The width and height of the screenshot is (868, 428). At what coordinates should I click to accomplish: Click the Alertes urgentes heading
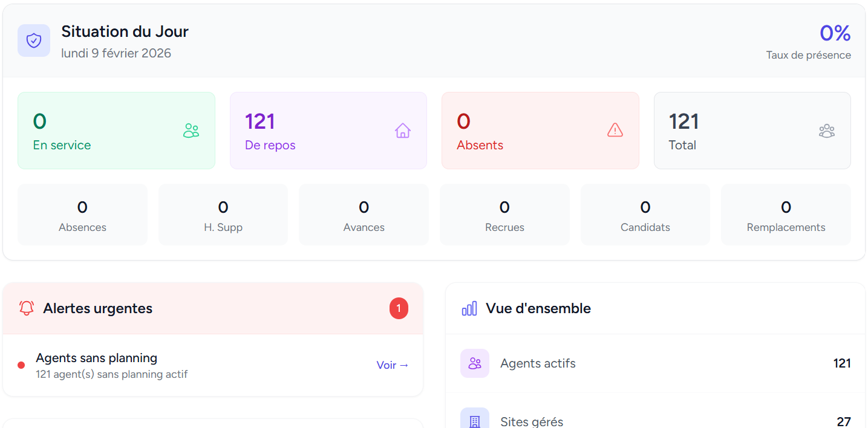(98, 308)
